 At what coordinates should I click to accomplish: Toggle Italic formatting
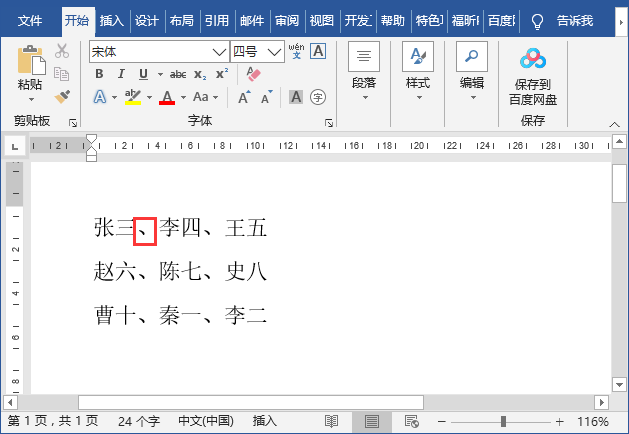coord(121,74)
